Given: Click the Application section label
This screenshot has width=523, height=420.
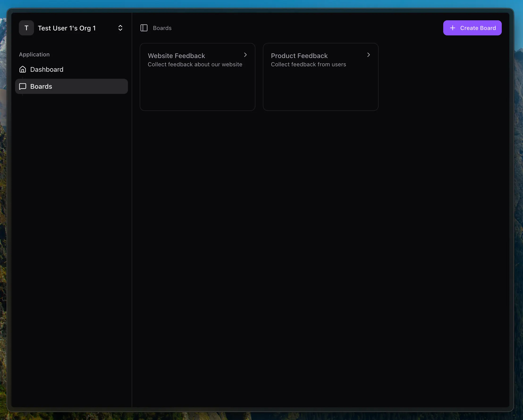Looking at the screenshot, I should point(34,54).
